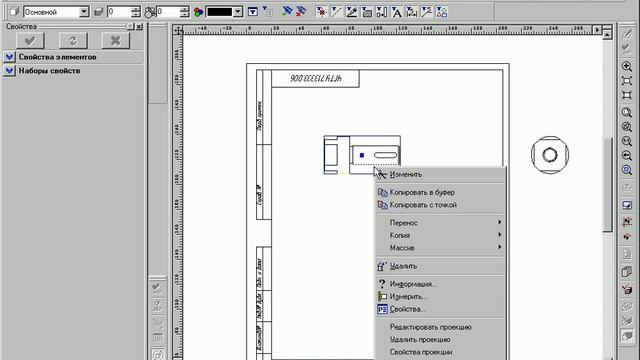Click the line filter toolbar icon
This screenshot has width=640, height=360.
(x=336, y=12)
